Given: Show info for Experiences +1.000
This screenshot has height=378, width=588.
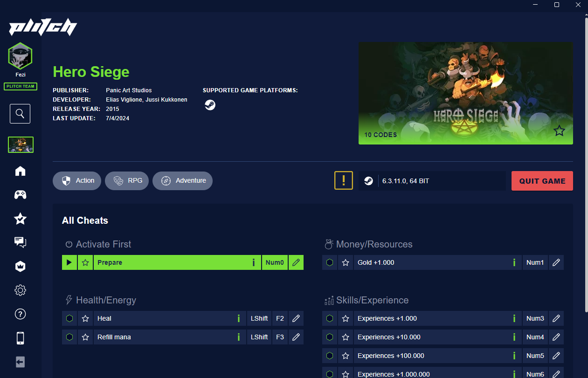Looking at the screenshot, I should click(514, 318).
